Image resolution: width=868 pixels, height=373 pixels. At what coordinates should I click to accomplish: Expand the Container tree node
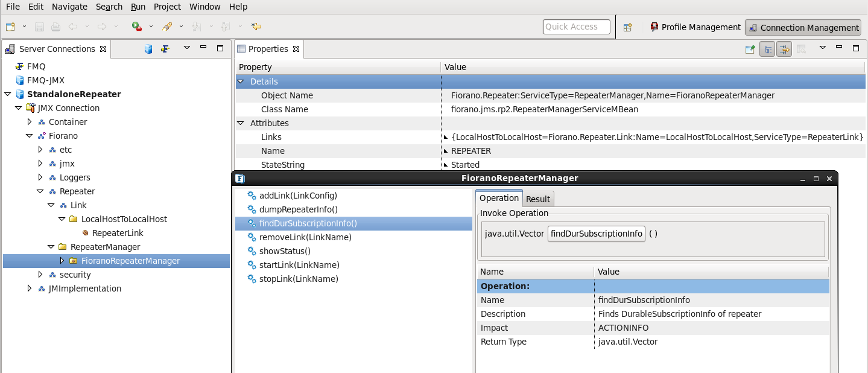[x=30, y=122]
